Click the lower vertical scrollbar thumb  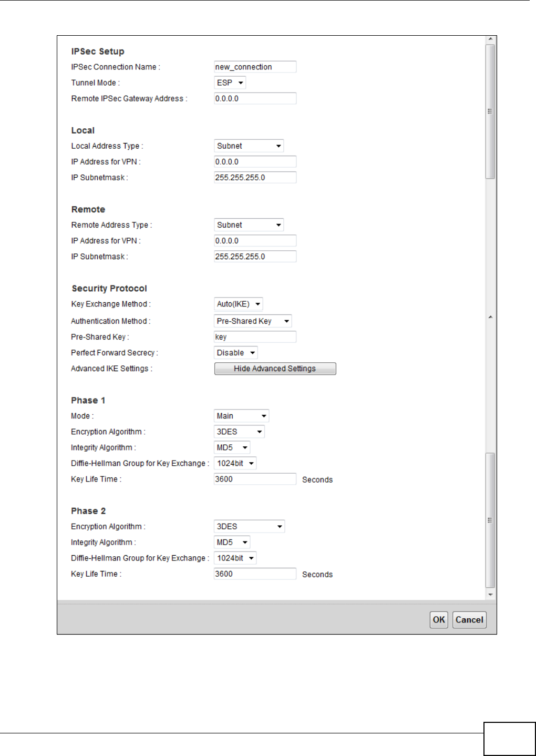(490, 520)
